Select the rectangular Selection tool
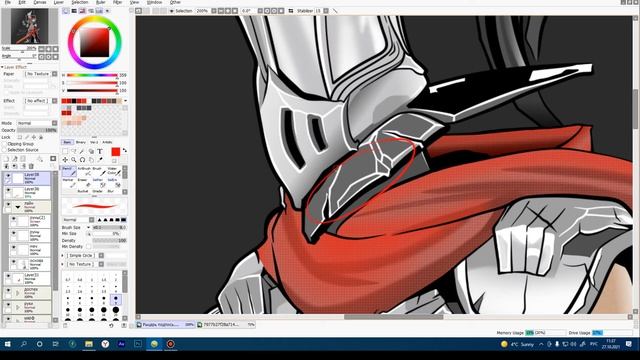Screen dimensions: 640x360 (65, 151)
